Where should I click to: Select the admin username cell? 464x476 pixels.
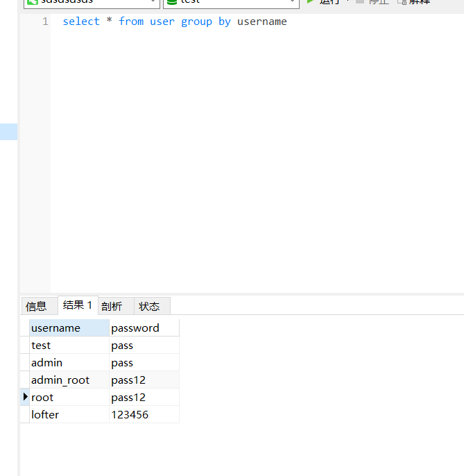(69, 362)
